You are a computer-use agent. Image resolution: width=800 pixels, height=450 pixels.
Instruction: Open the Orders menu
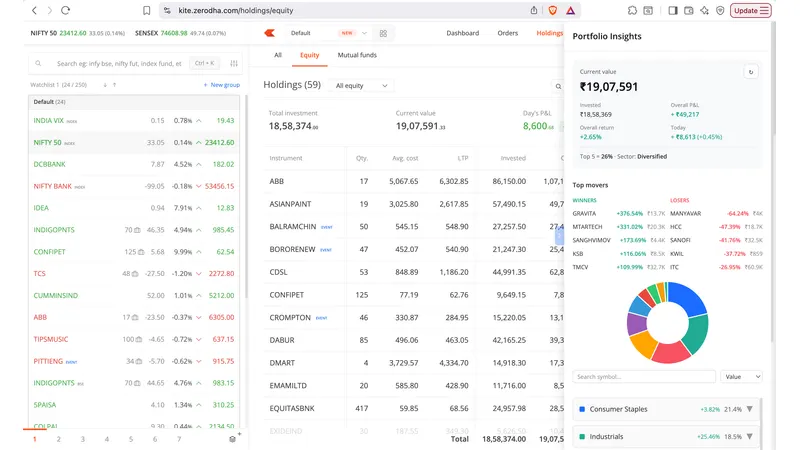[508, 33]
